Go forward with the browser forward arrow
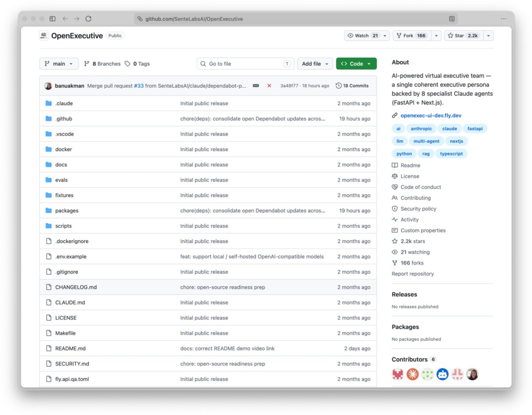Image resolution: width=532 pixels, height=415 pixels. tap(77, 19)
